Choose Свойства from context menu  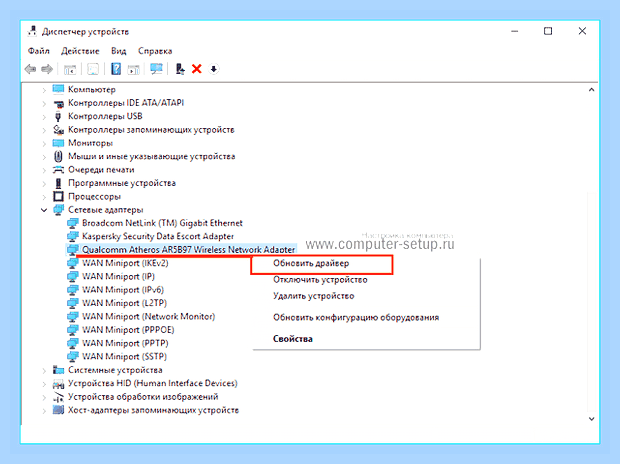[293, 339]
